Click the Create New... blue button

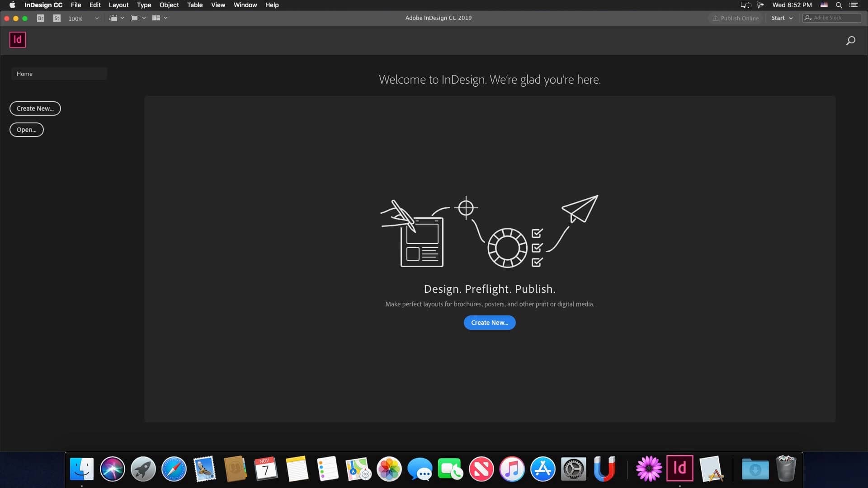click(490, 322)
